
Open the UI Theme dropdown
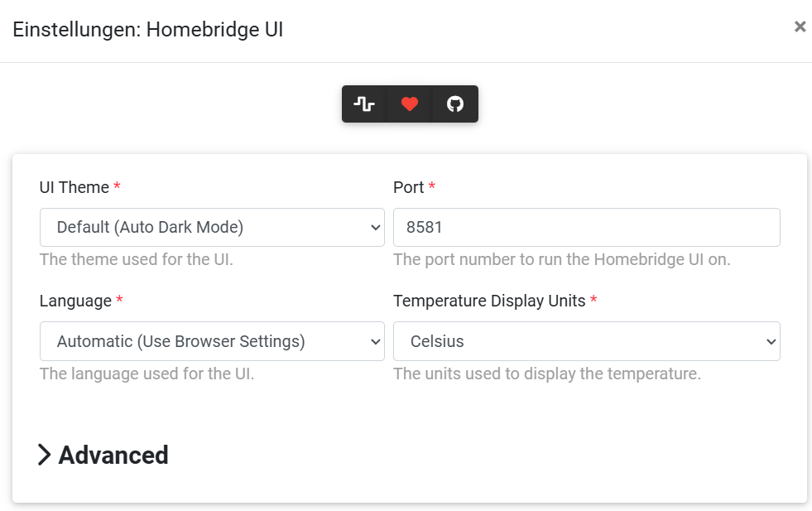(x=212, y=227)
